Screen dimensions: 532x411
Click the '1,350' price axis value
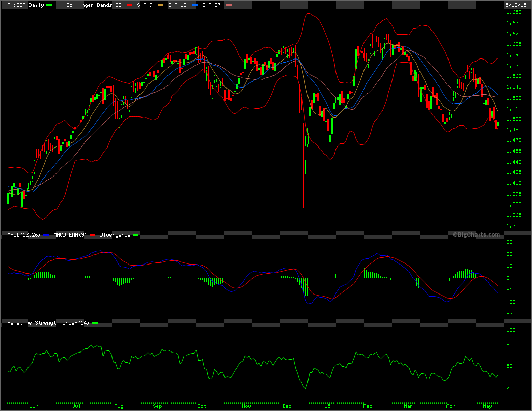tap(514, 225)
